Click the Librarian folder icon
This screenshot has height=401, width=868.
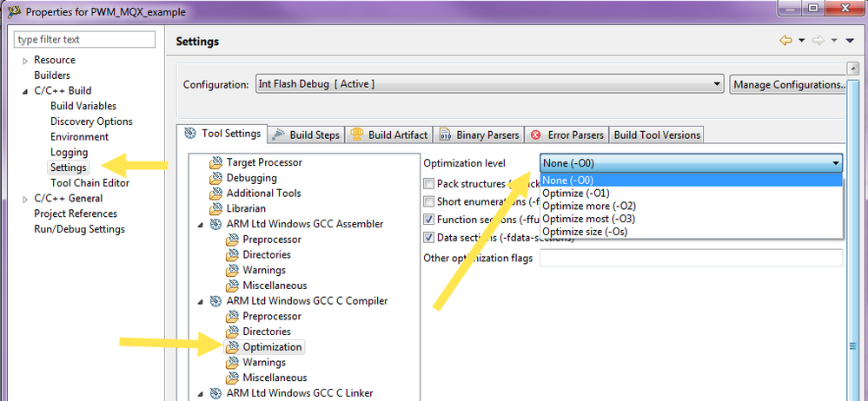coord(215,209)
